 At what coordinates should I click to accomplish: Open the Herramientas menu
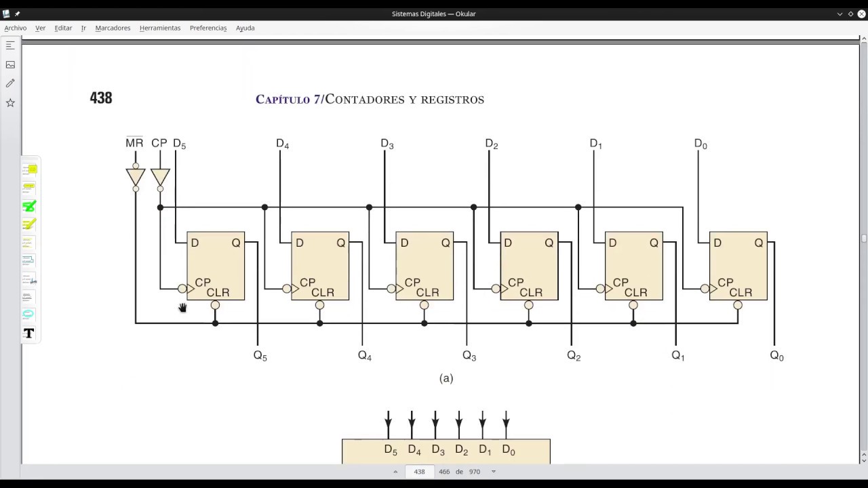click(160, 28)
